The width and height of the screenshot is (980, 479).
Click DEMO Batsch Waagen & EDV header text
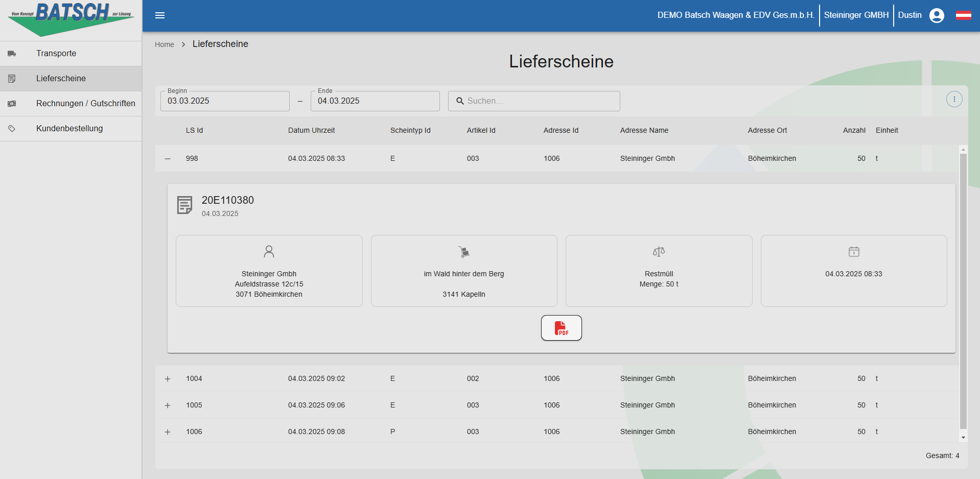736,15
